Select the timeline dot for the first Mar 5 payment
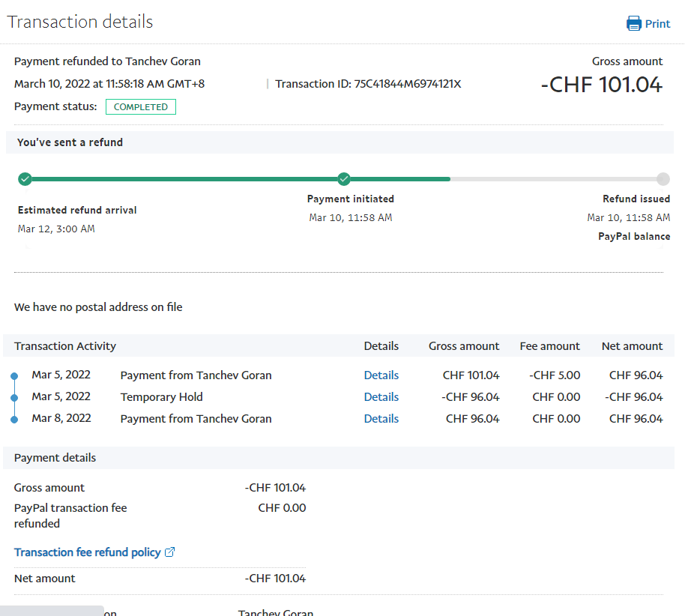The height and width of the screenshot is (616, 685). pyautogui.click(x=14, y=375)
